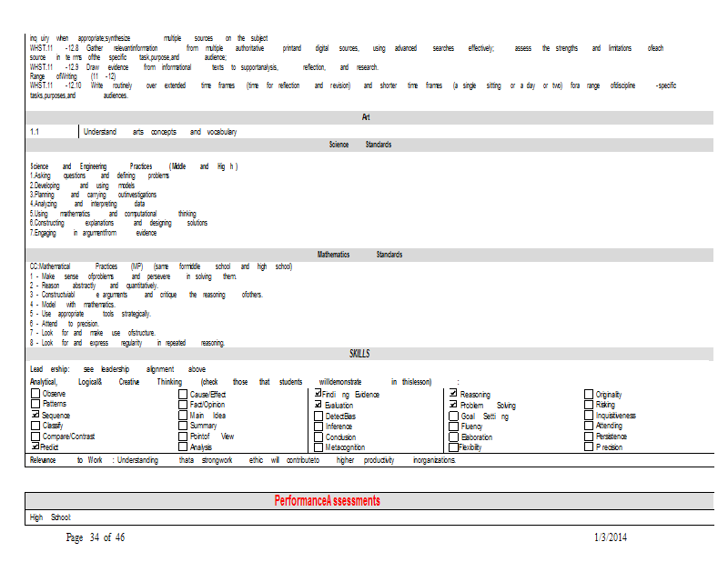Click '2 - Reason abstractly and quantitatively'
This screenshot has height=562, width=728.
pyautogui.click(x=95, y=286)
